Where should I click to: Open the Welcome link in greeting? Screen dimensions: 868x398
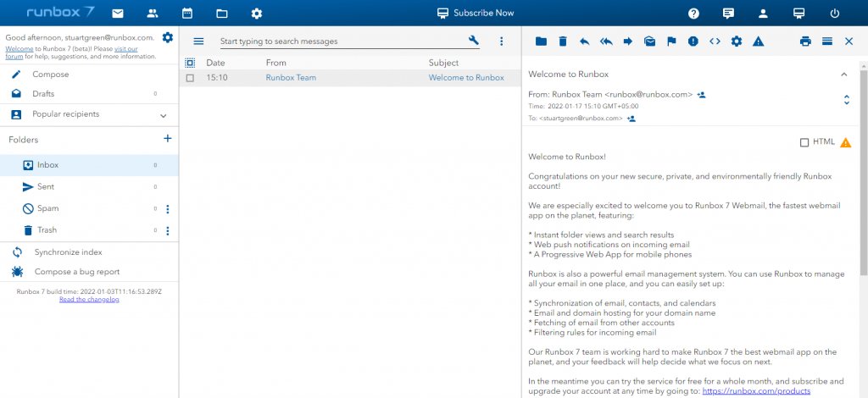pyautogui.click(x=19, y=48)
